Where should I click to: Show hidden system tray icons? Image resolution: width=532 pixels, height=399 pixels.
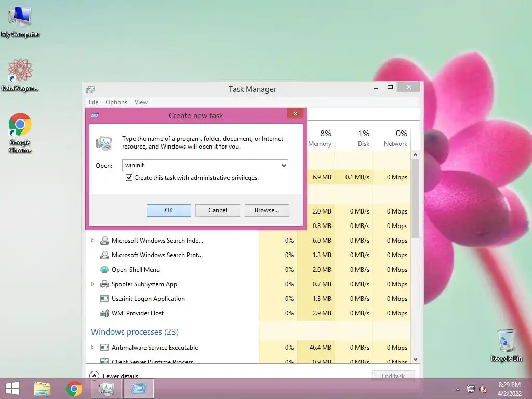point(458,389)
